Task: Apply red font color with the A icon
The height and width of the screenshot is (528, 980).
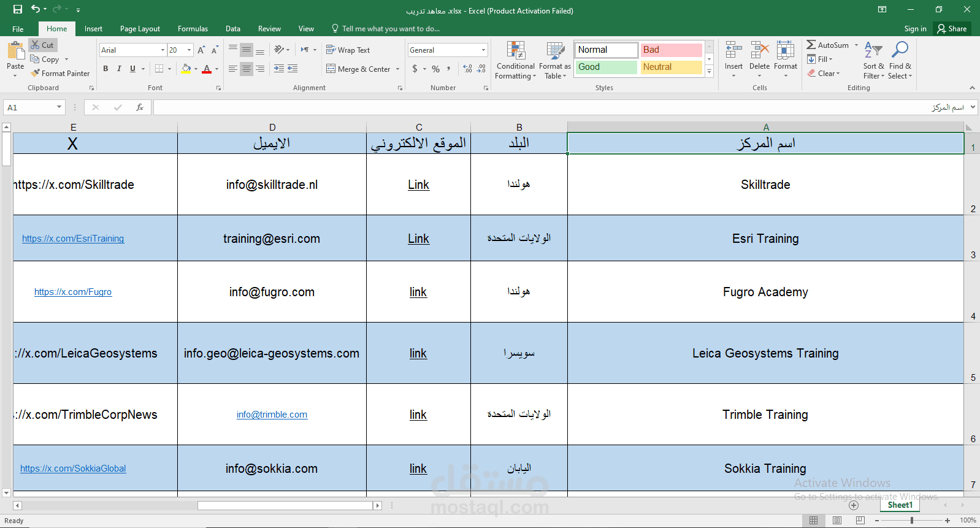Action: (x=207, y=69)
